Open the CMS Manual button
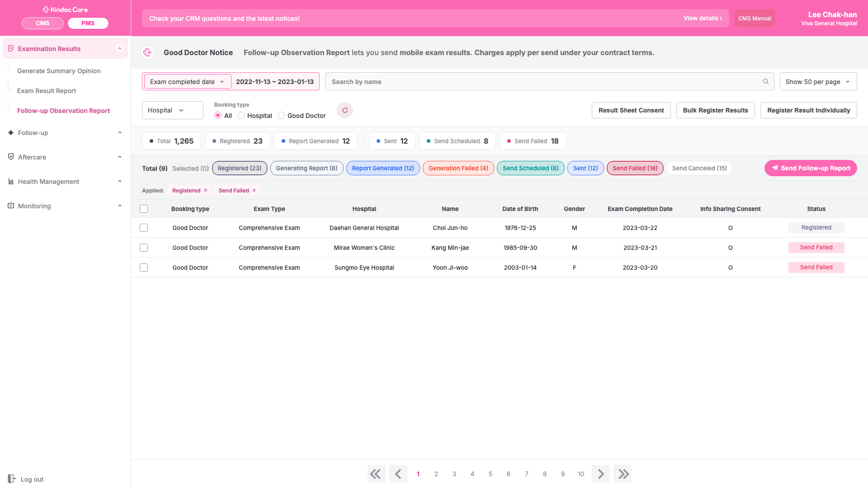This screenshot has width=868, height=488. (x=755, y=18)
